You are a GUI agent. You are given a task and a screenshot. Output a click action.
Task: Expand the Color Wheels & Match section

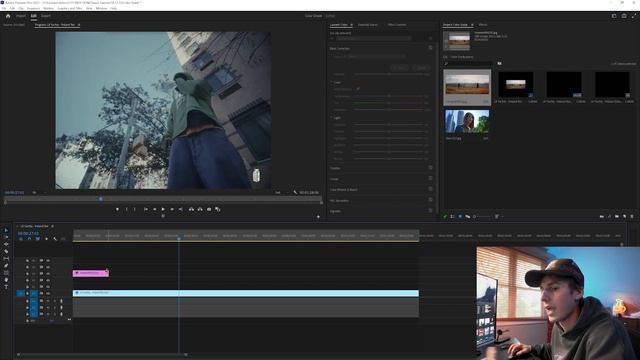coord(344,189)
